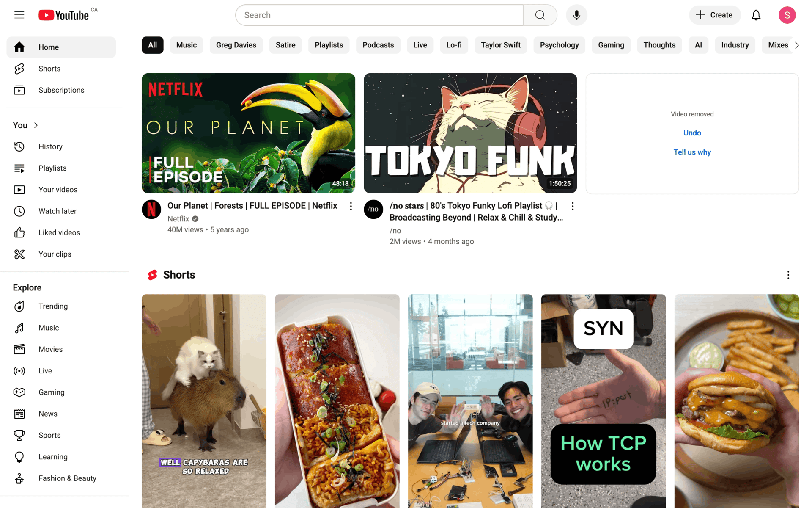Click the Your clips scissors icon
812x508 pixels.
[19, 254]
